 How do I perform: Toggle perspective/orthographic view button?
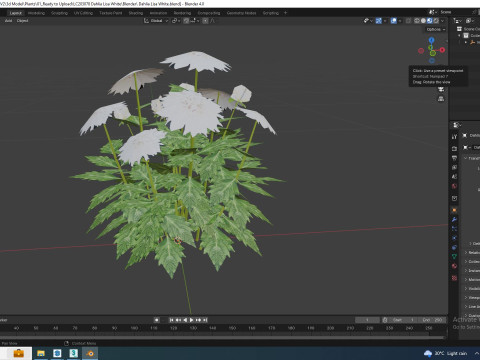pos(441,99)
